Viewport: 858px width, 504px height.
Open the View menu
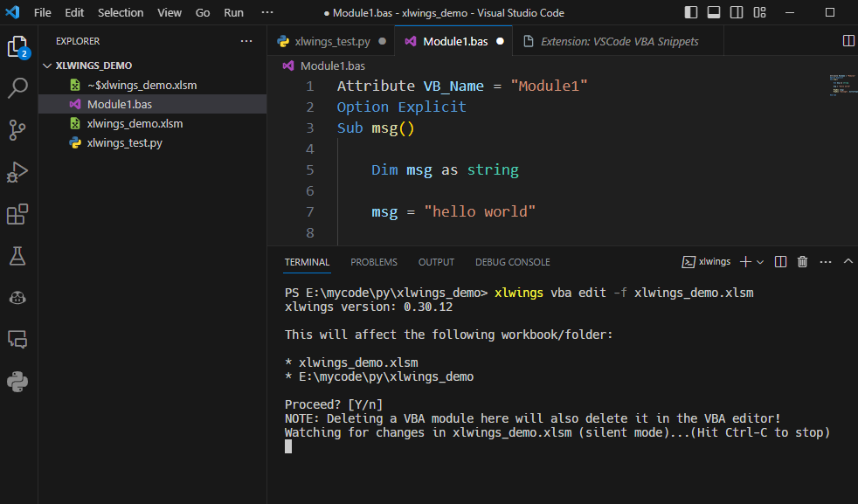(170, 12)
